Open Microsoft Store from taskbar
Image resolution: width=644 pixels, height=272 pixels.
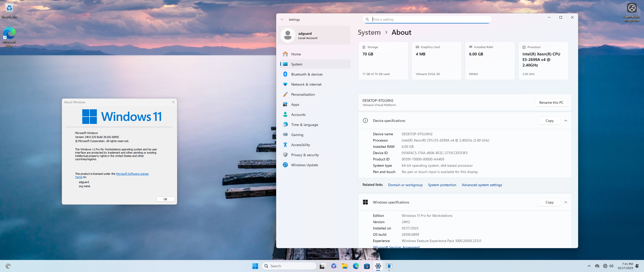[367, 266]
